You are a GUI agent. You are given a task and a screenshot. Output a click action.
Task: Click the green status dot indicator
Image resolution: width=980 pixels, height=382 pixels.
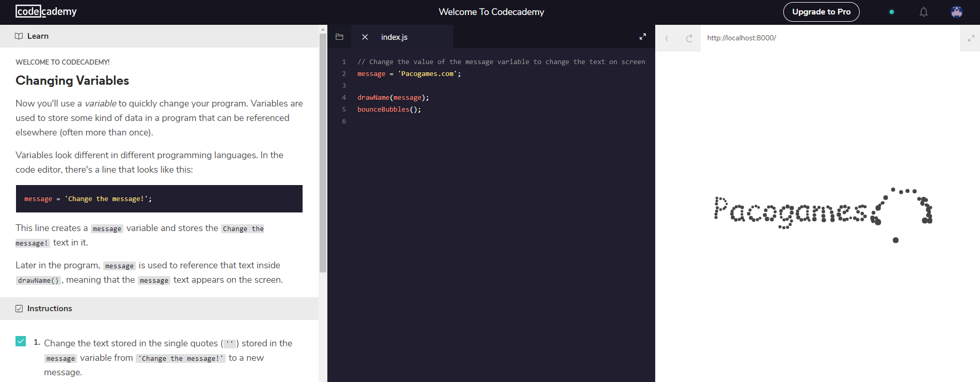pyautogui.click(x=892, y=12)
